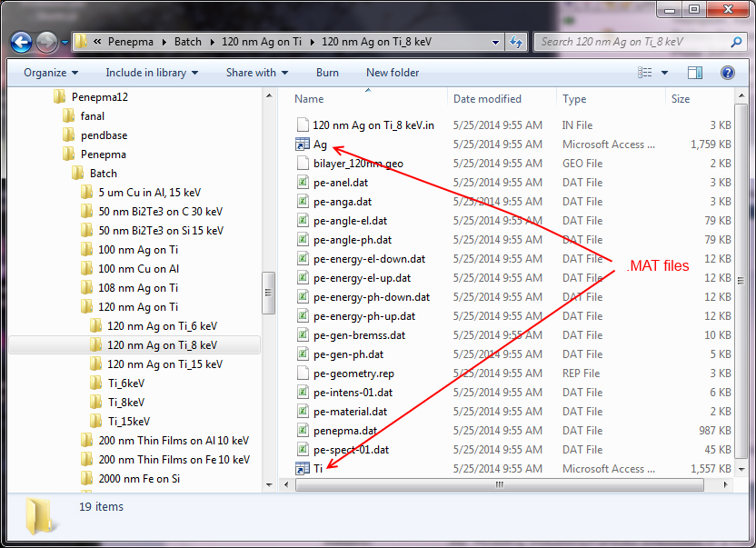Viewport: 756px width, 548px height.
Task: Toggle the preview pane icon
Action: (x=695, y=73)
